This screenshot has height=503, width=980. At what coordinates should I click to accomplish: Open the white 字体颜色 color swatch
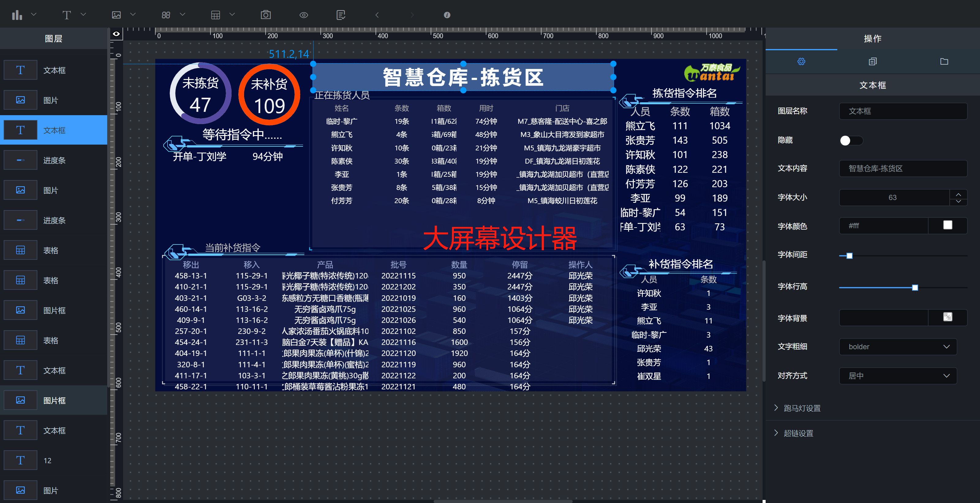point(948,225)
